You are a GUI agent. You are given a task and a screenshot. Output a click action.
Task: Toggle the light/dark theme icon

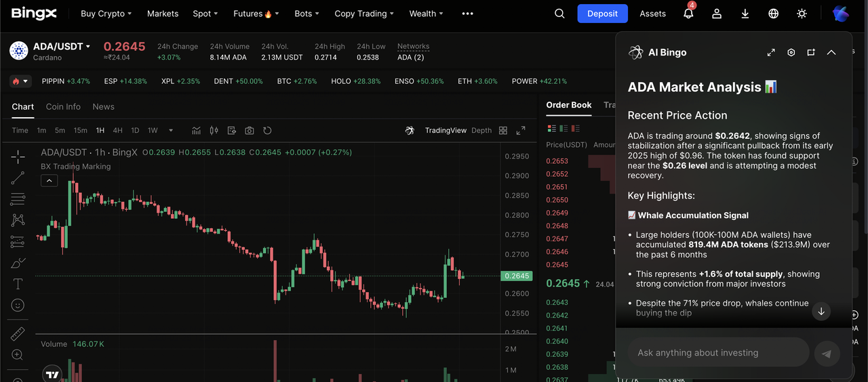click(x=802, y=14)
